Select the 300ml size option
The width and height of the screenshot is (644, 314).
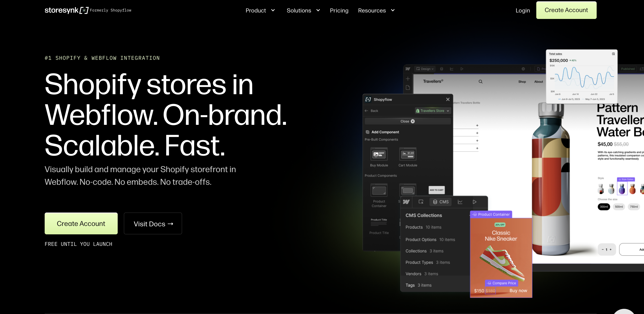tap(604, 207)
